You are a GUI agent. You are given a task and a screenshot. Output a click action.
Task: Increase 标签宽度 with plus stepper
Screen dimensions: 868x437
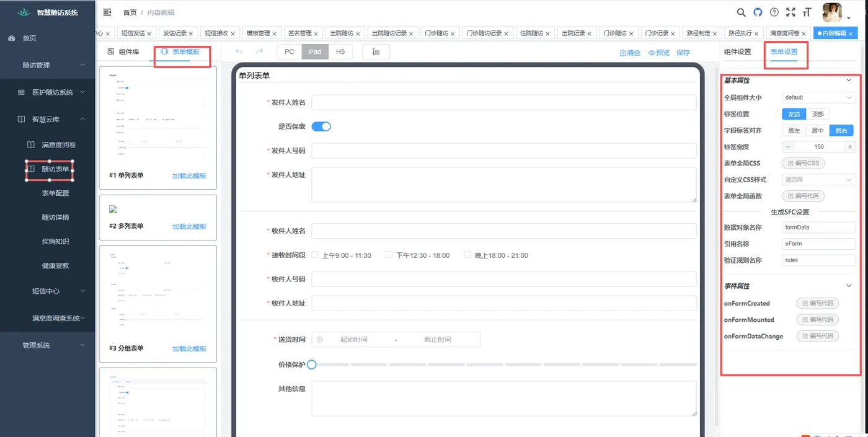tap(850, 147)
